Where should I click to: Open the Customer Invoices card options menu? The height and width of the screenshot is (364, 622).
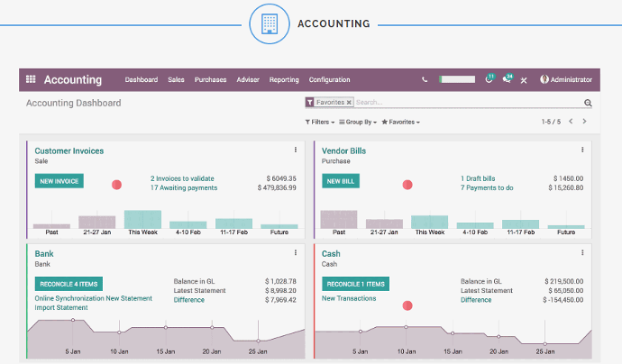point(295,150)
